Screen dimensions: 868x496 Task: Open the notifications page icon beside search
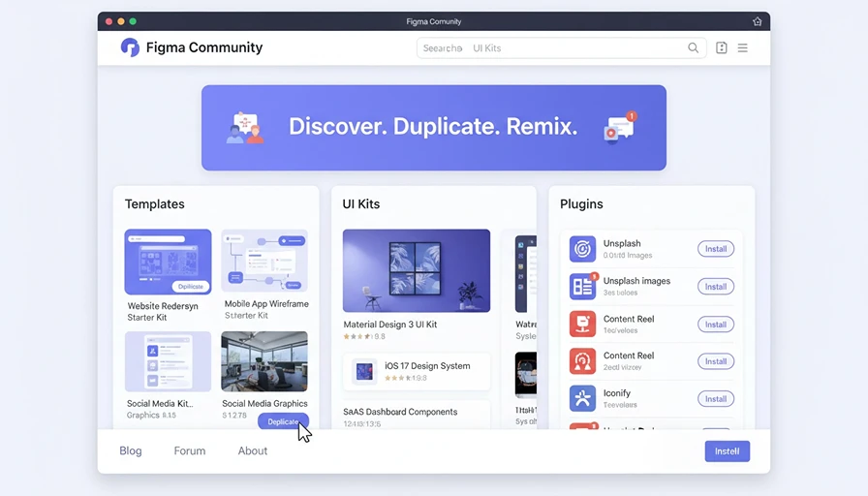(722, 48)
